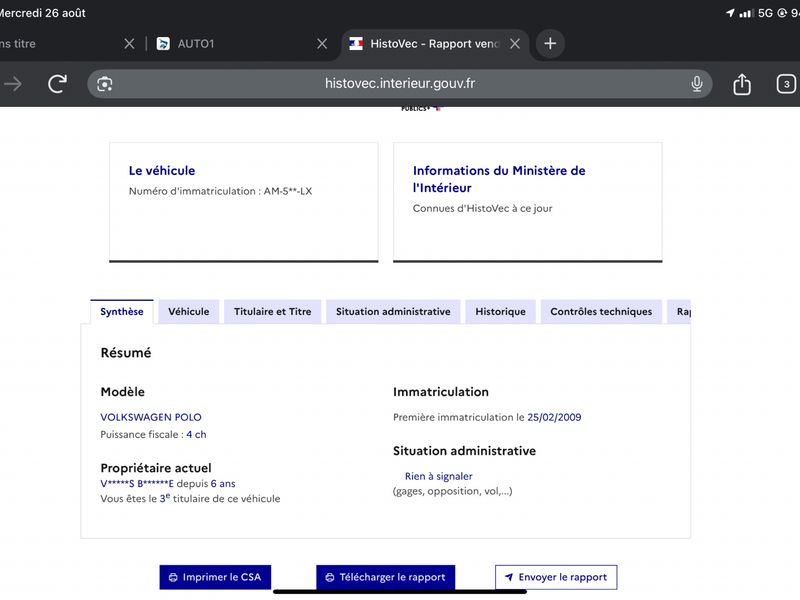This screenshot has height=600, width=800.
Task: Click the Le véhicule card
Action: pyautogui.click(x=244, y=202)
